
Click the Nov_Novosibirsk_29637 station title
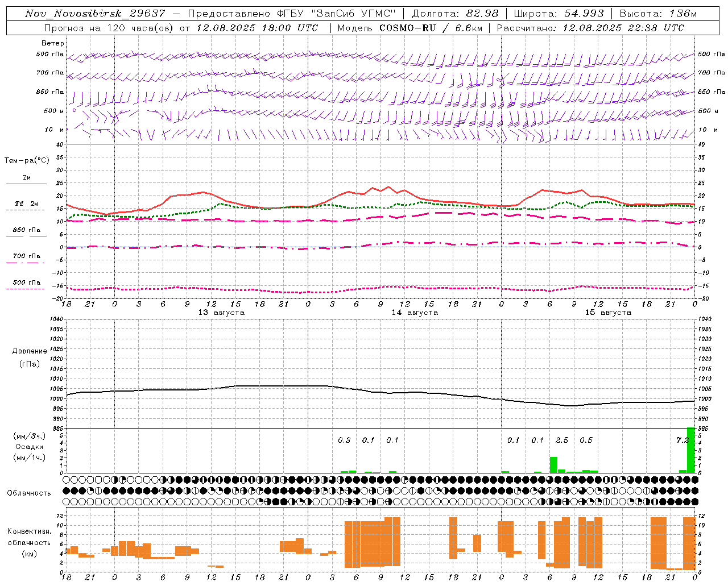click(x=95, y=14)
